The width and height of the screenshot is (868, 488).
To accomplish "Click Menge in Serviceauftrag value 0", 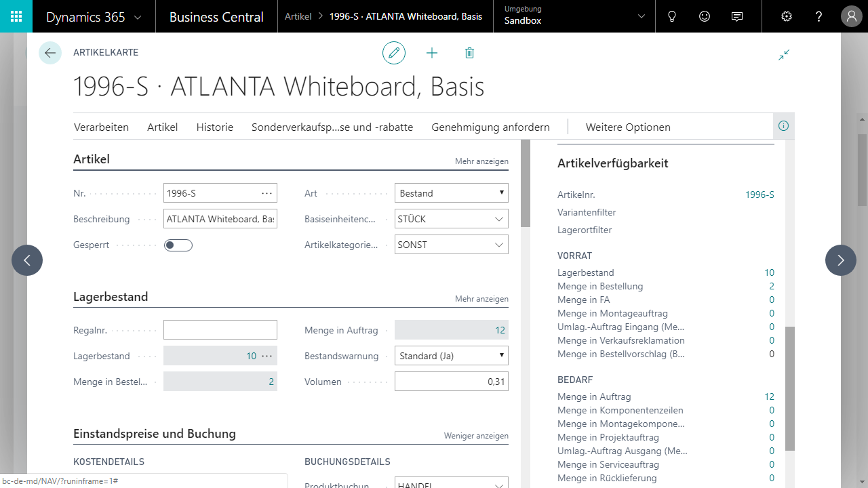I will 772,464.
